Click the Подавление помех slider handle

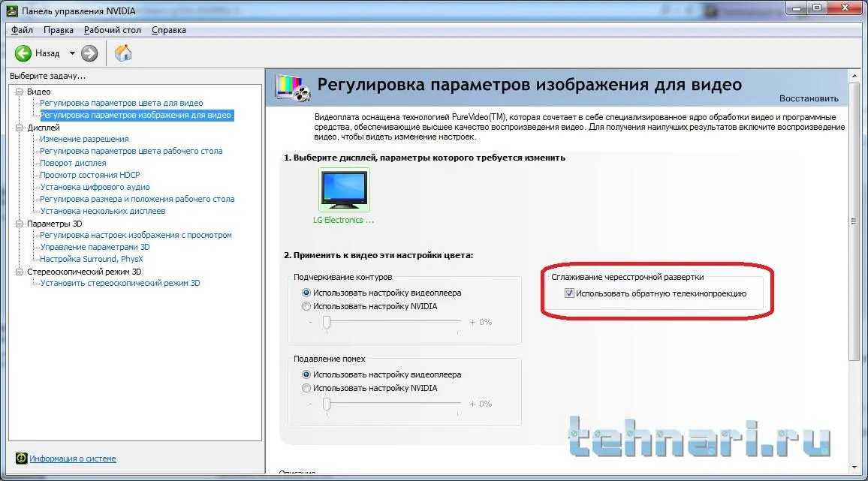point(327,404)
